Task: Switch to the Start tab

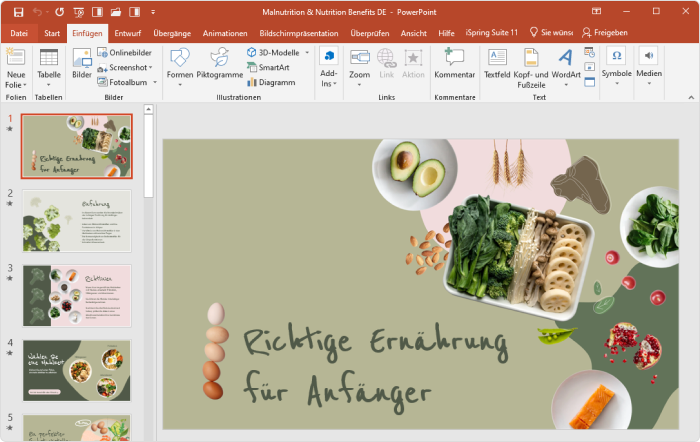Action: point(52,33)
